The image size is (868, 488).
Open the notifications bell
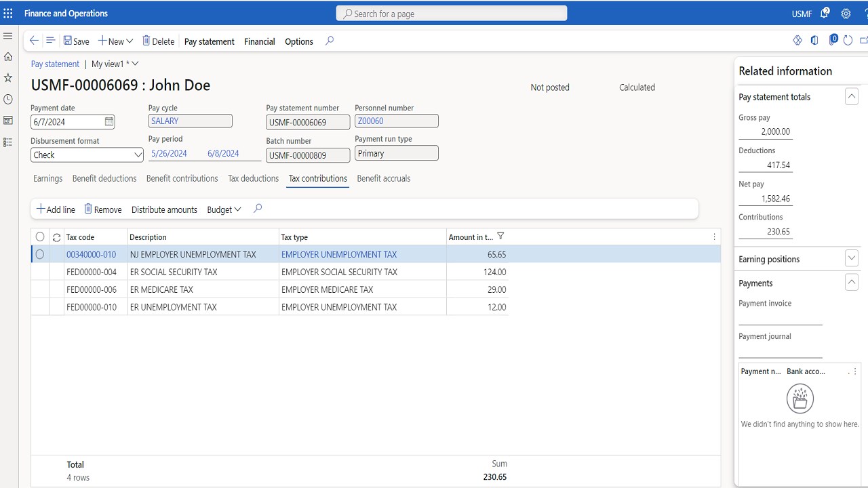[x=825, y=14]
